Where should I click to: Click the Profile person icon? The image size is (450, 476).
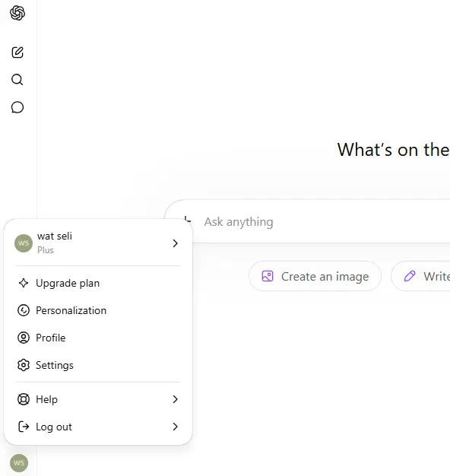(24, 338)
